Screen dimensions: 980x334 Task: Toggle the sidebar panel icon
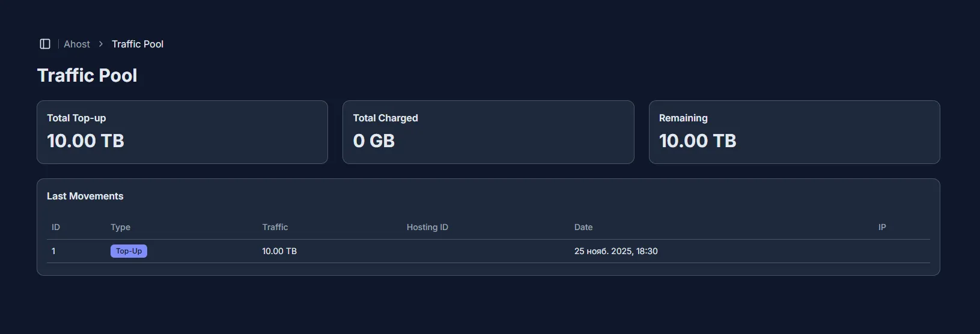45,44
